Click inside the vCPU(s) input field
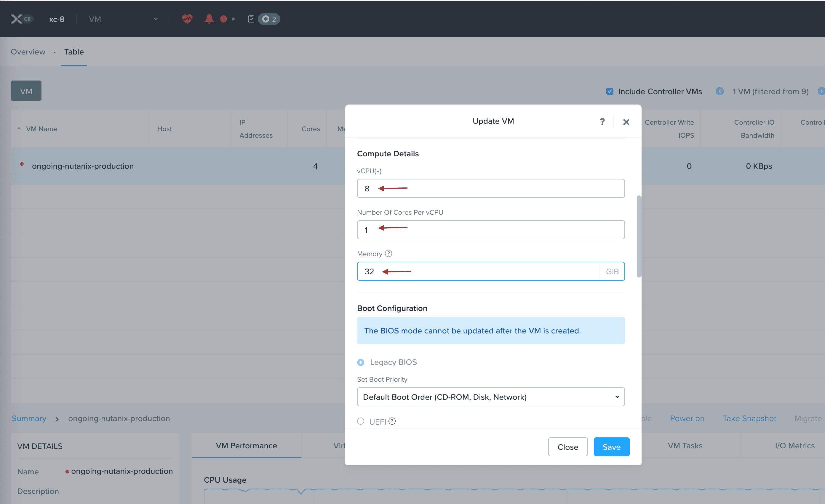Screen dimensions: 825x504 (x=490, y=188)
